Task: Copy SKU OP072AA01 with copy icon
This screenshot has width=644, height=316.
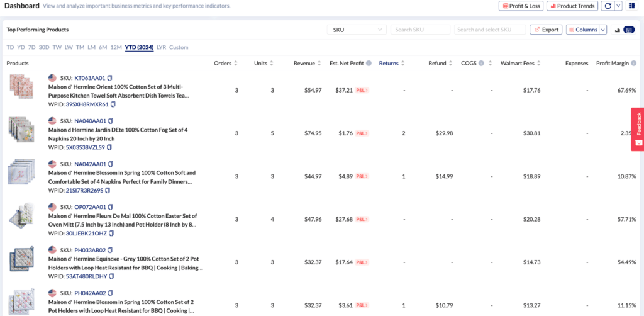Action: pyautogui.click(x=110, y=206)
